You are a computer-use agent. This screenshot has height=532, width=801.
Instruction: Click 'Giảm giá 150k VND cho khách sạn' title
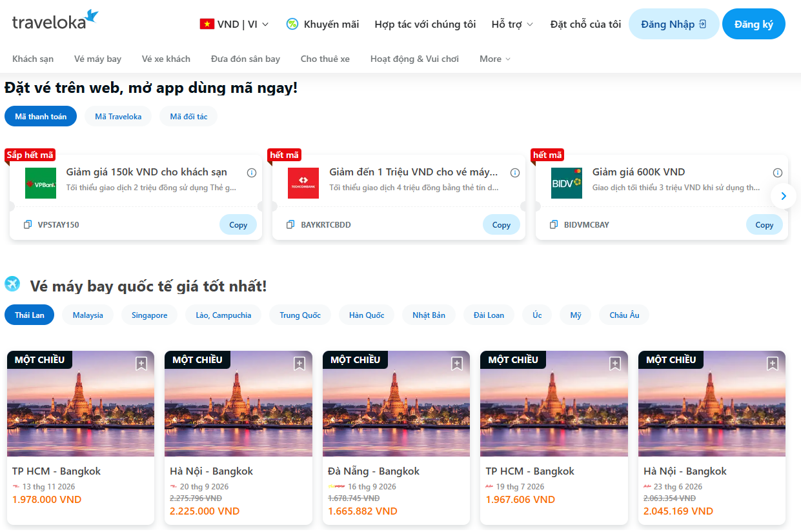147,172
